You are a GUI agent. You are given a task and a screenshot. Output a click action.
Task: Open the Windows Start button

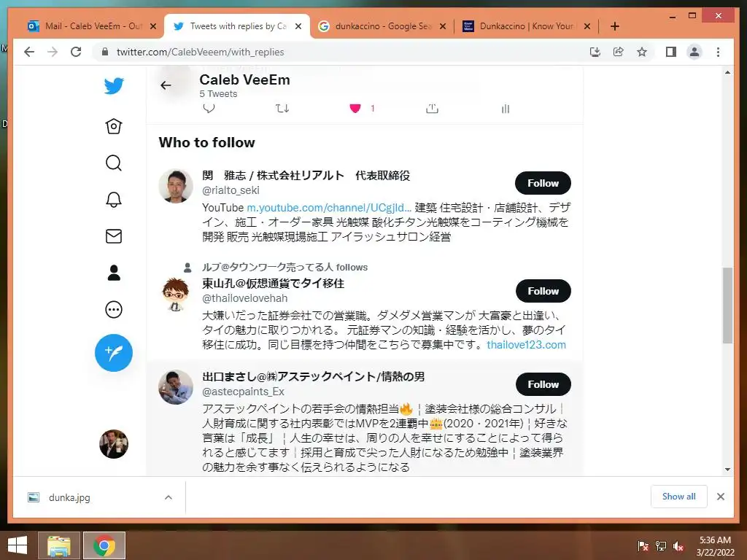18,545
